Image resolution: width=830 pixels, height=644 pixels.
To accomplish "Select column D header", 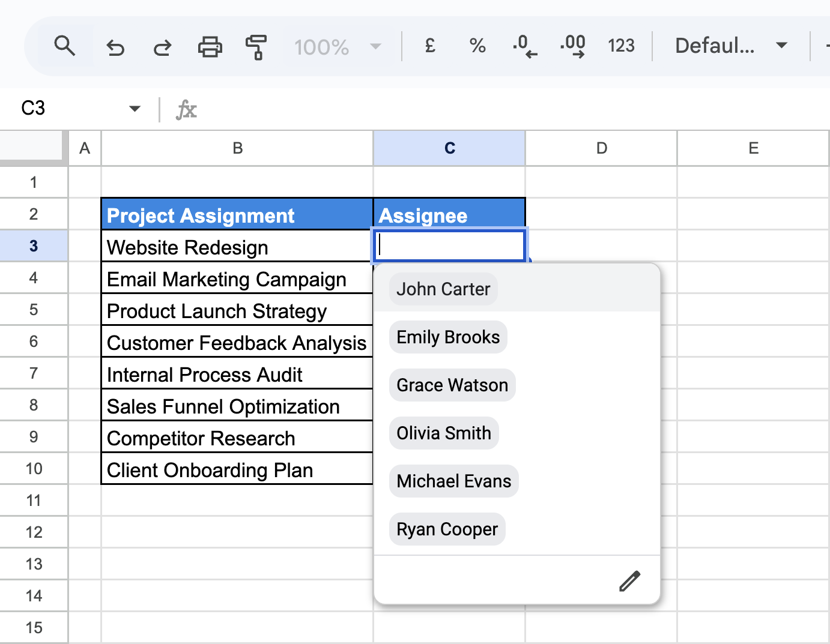I will [601, 148].
